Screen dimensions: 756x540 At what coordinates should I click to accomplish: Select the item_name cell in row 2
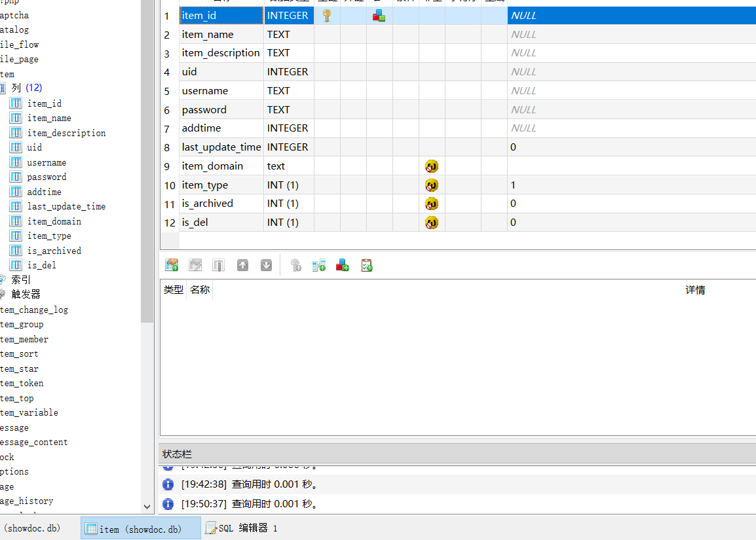[221, 34]
